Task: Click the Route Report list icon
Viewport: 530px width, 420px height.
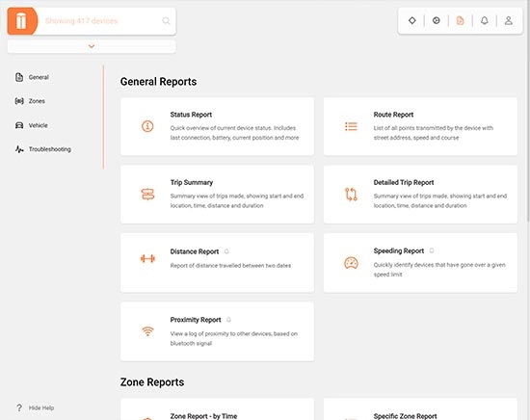Action: pos(351,126)
